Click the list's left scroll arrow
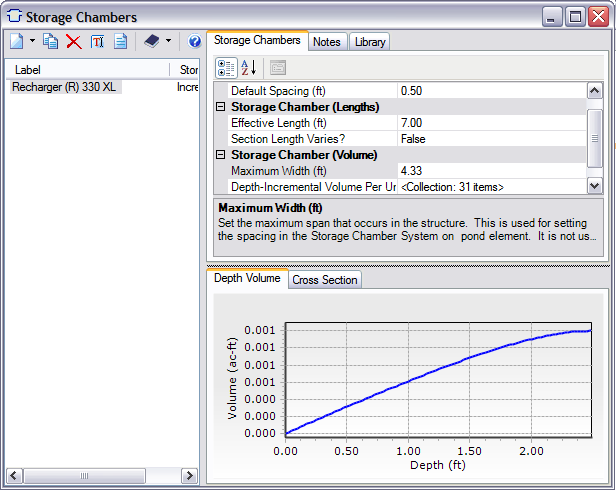 pos(14,475)
